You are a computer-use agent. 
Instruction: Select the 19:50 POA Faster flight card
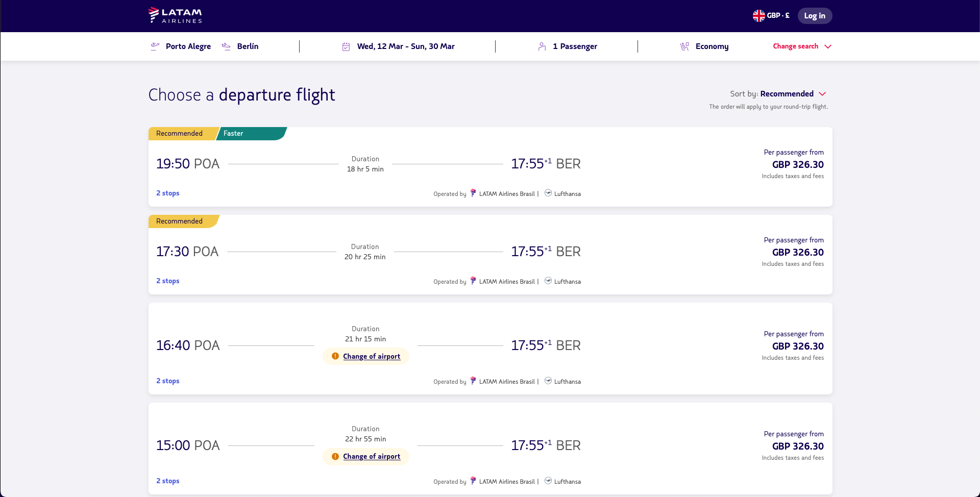tap(490, 167)
